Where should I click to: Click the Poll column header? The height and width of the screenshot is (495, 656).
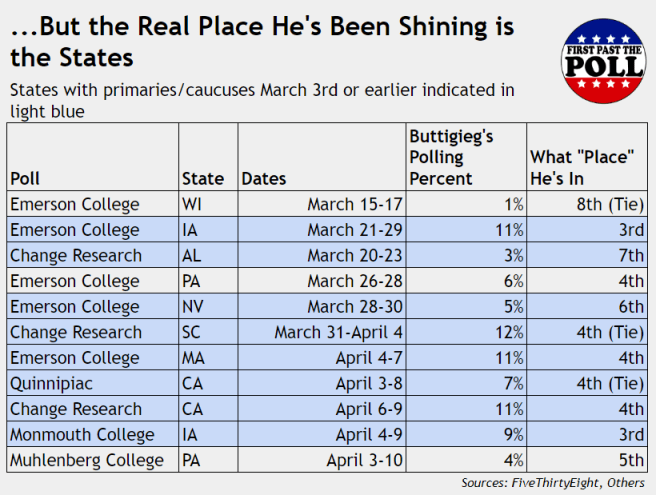25,179
